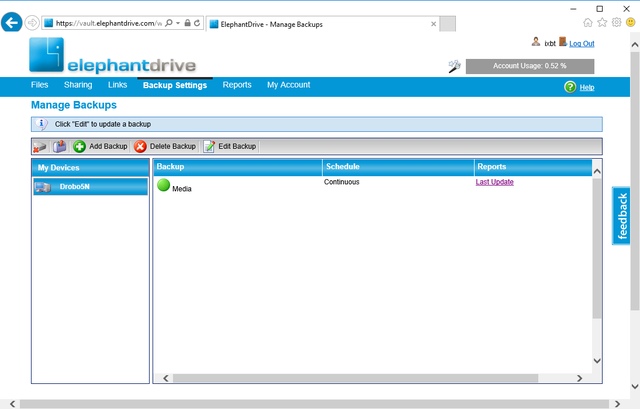Open a new blank browser tab

(448, 24)
